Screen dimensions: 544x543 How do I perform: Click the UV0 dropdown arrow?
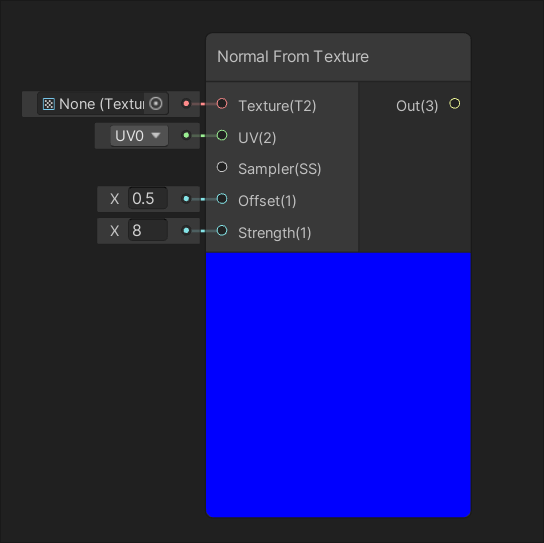(x=156, y=135)
